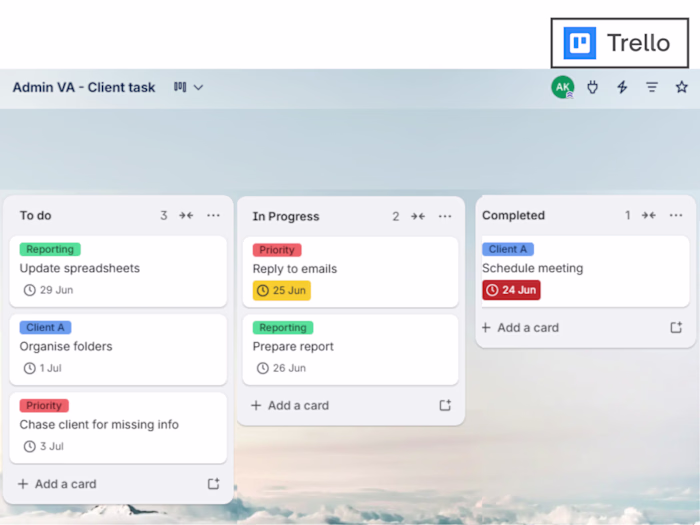Click the 3 Jul due date badge
Image resolution: width=700 pixels, height=525 pixels.
coord(43,446)
